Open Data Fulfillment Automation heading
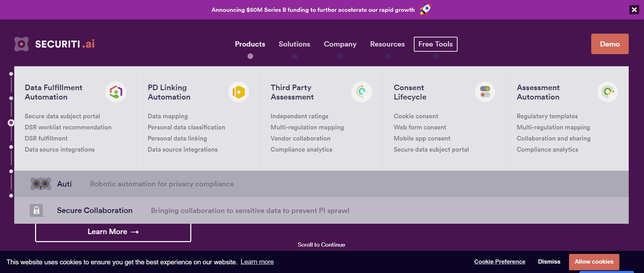644x273 pixels. coord(53,92)
